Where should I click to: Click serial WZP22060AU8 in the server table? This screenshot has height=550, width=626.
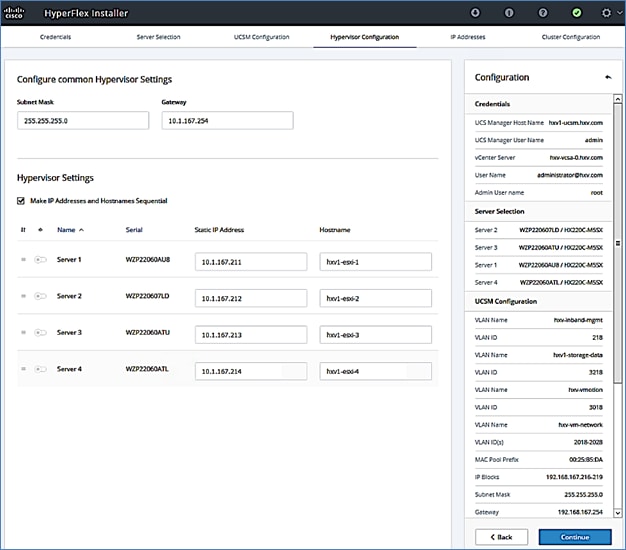148,259
